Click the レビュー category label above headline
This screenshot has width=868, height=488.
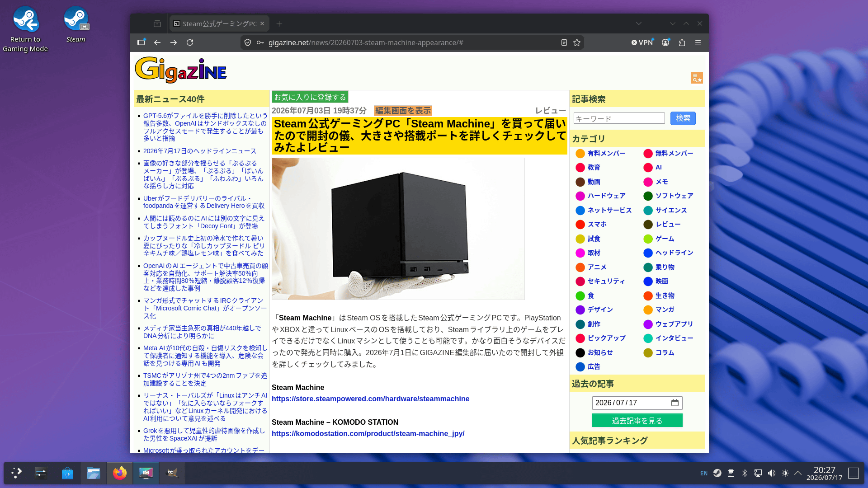tap(551, 111)
